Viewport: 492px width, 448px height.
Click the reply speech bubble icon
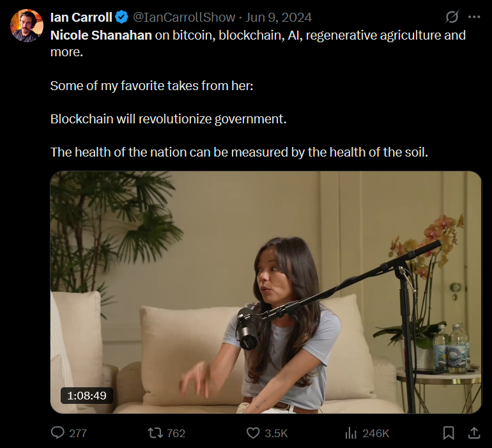[x=58, y=433]
